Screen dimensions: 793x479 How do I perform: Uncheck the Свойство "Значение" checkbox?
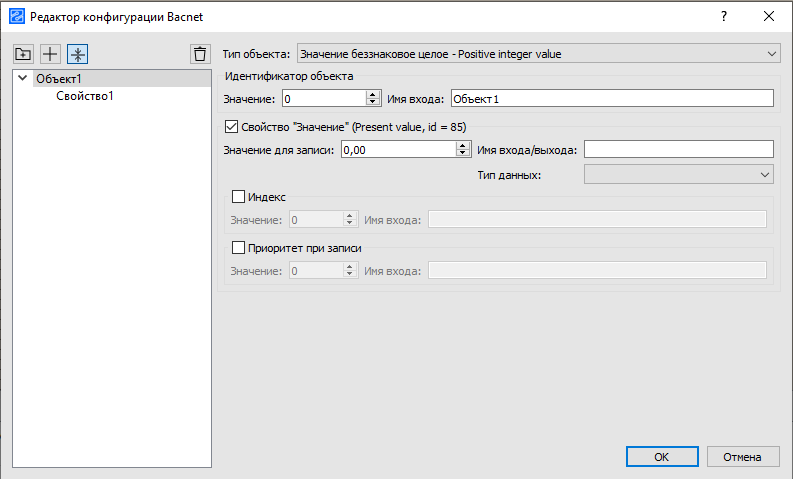231,126
